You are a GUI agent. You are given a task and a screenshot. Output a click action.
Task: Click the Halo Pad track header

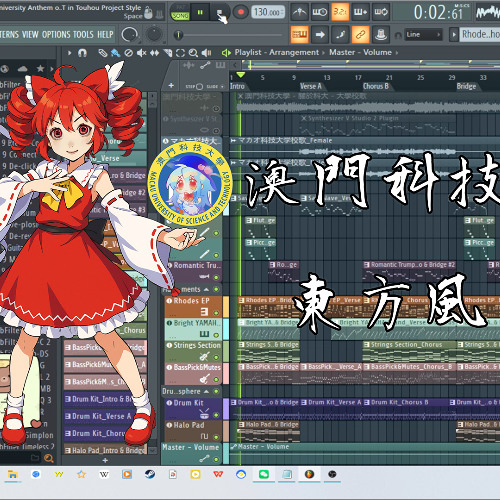[x=193, y=431]
